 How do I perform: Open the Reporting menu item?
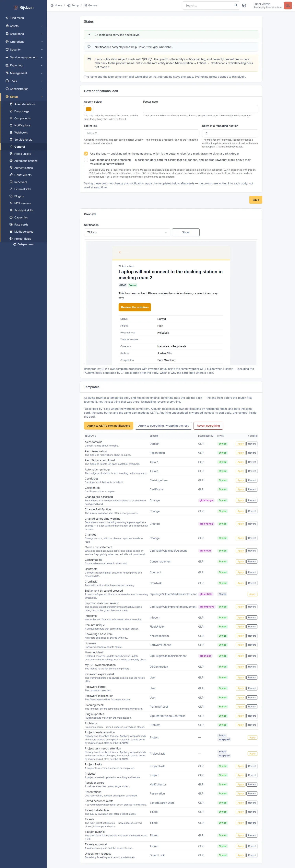pos(24,65)
